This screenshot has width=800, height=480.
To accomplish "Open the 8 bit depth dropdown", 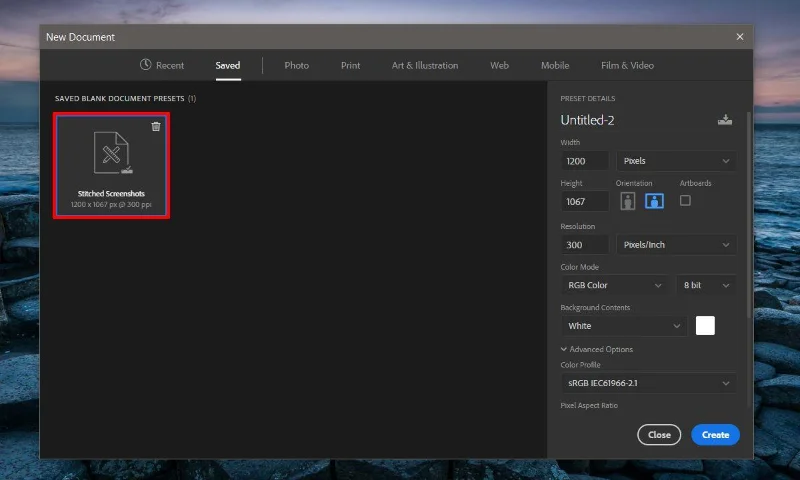I will [706, 285].
